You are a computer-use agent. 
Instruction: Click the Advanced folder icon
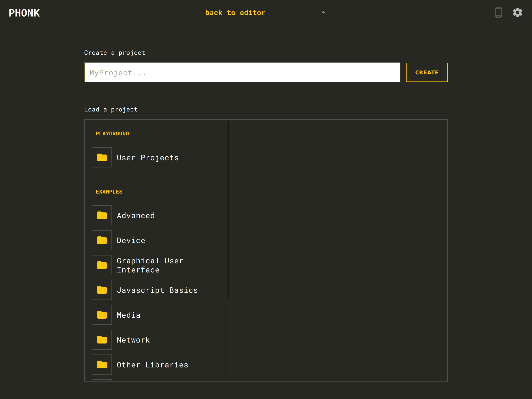tap(102, 216)
